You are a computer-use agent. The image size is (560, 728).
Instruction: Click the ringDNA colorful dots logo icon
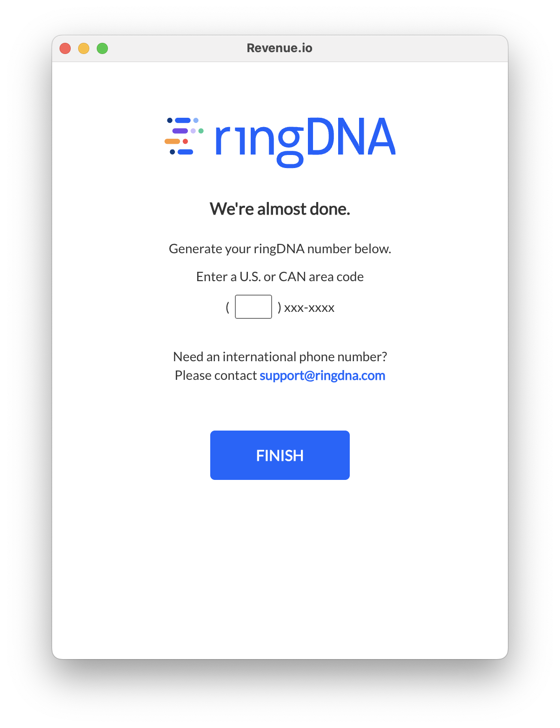[184, 136]
